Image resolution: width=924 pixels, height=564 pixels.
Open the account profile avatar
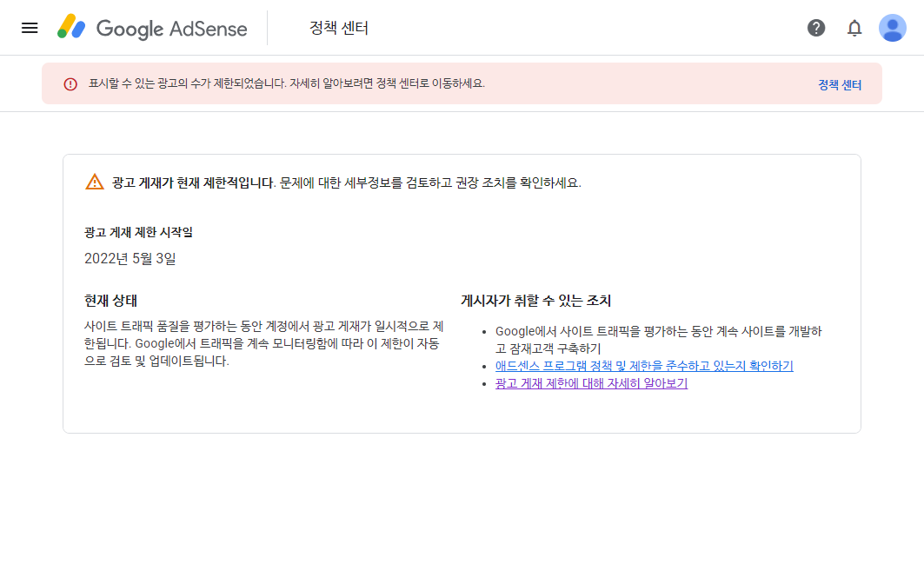pos(892,28)
